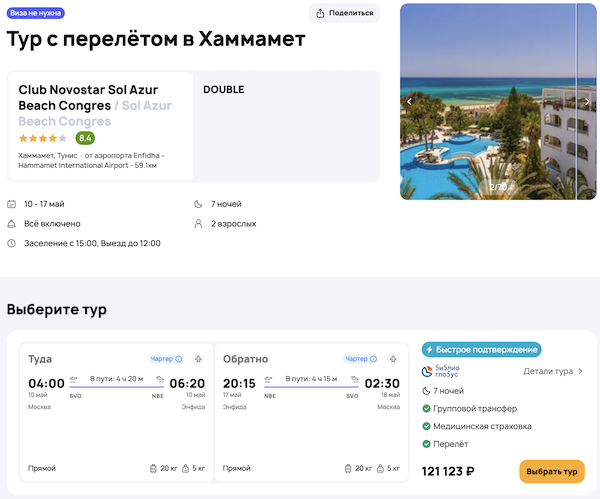600x499 pixels.
Task: Click the airplane icon on the Туда flight card
Action: pos(198,359)
